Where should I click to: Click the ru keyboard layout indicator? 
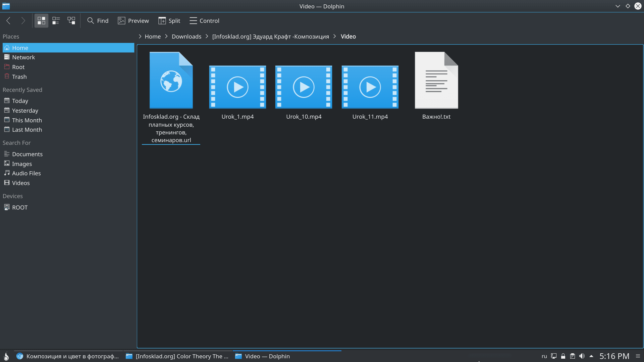[x=544, y=356]
